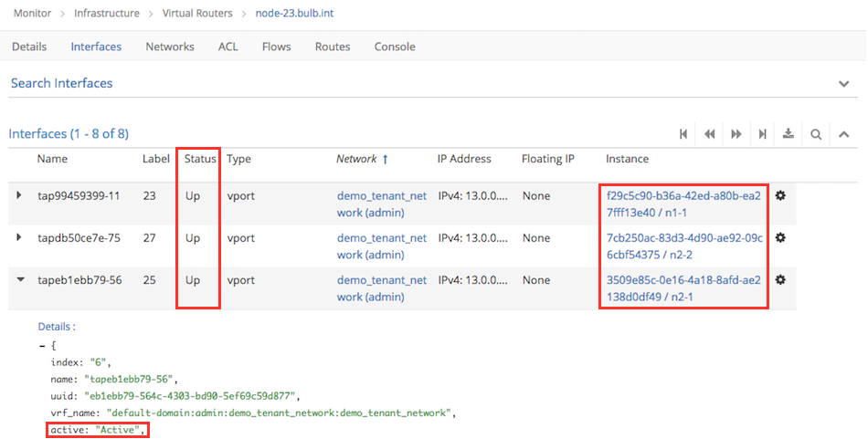The height and width of the screenshot is (439, 868).
Task: Click the Interfaces (1 - 8 of 8) title
Action: pos(69,134)
